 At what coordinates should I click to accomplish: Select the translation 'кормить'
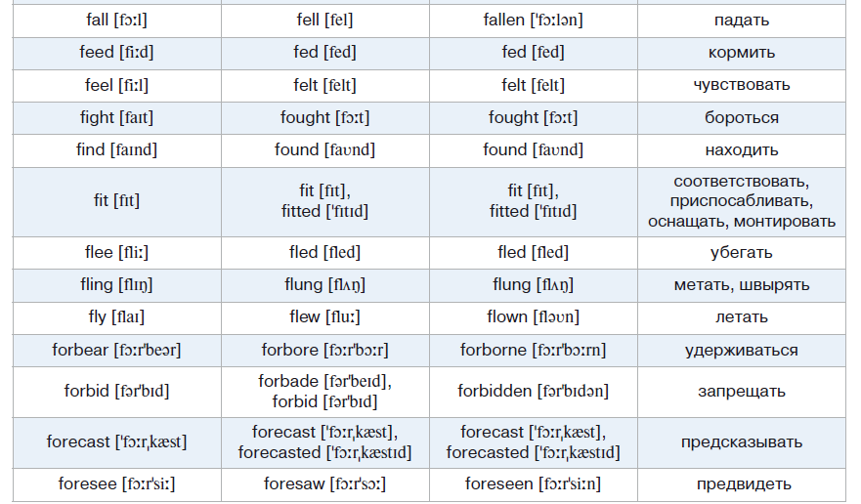click(741, 53)
